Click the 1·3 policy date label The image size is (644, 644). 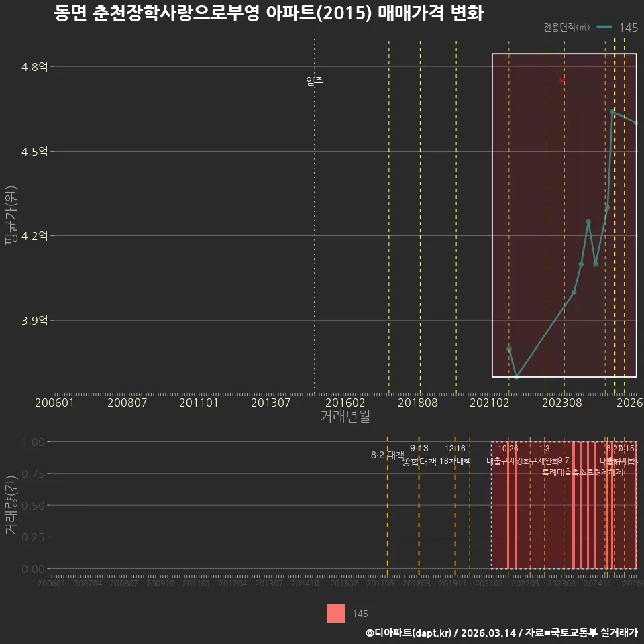(x=544, y=449)
